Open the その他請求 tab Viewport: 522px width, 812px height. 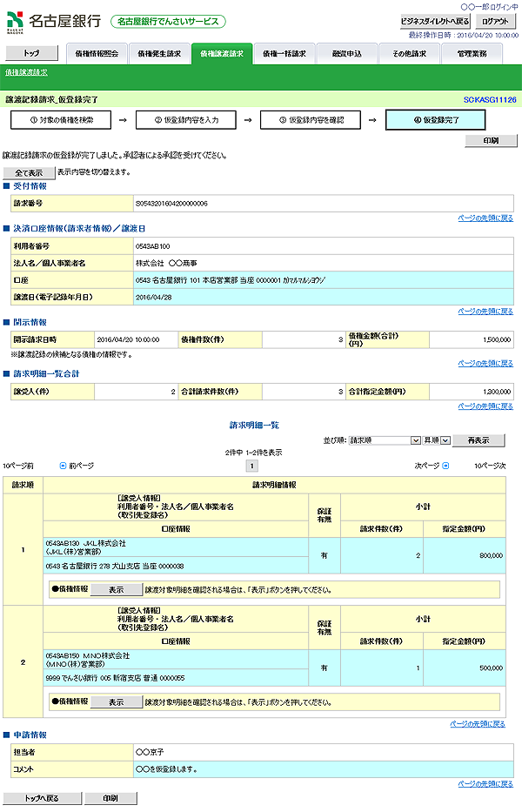(x=409, y=54)
